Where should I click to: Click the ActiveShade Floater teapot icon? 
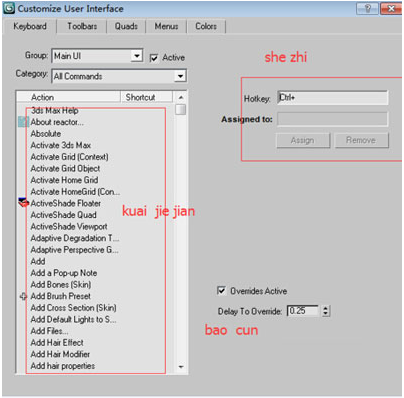tap(23, 202)
